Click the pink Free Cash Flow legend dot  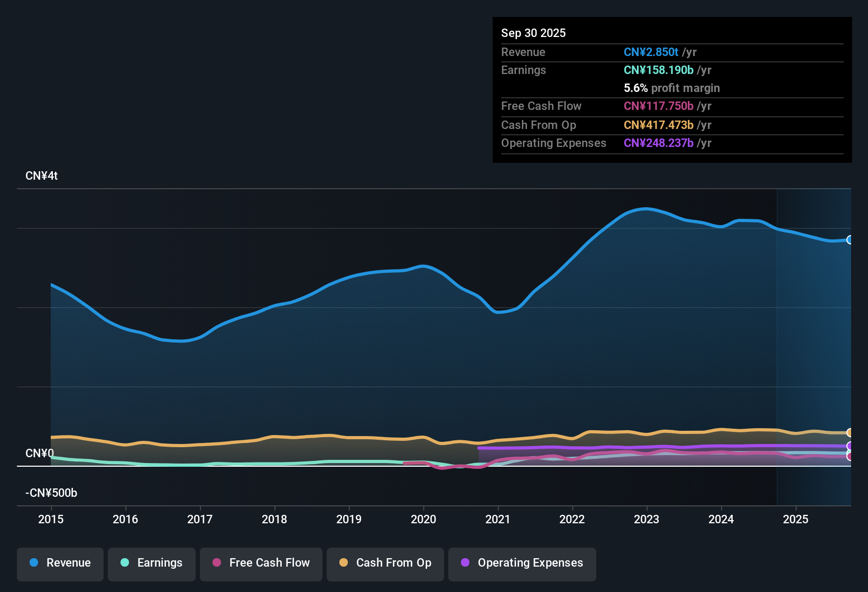pos(216,563)
